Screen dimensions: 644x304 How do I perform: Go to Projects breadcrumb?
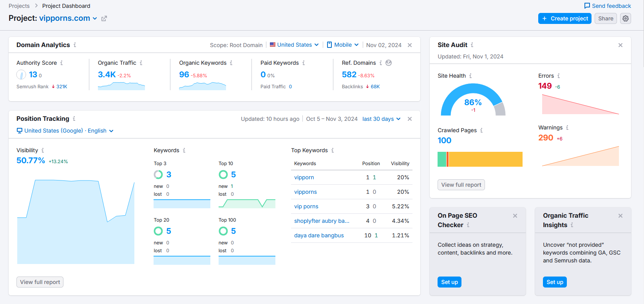[x=19, y=6]
